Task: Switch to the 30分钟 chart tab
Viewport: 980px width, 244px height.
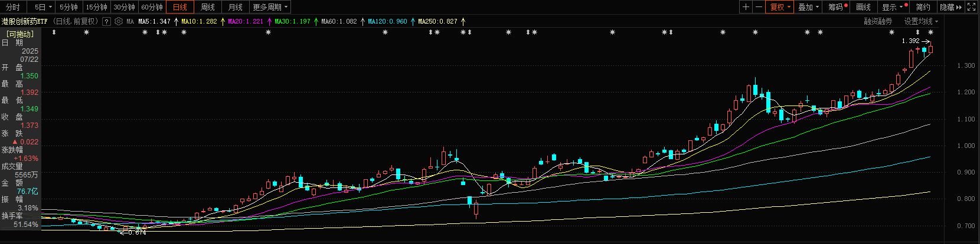Action: coord(124,7)
